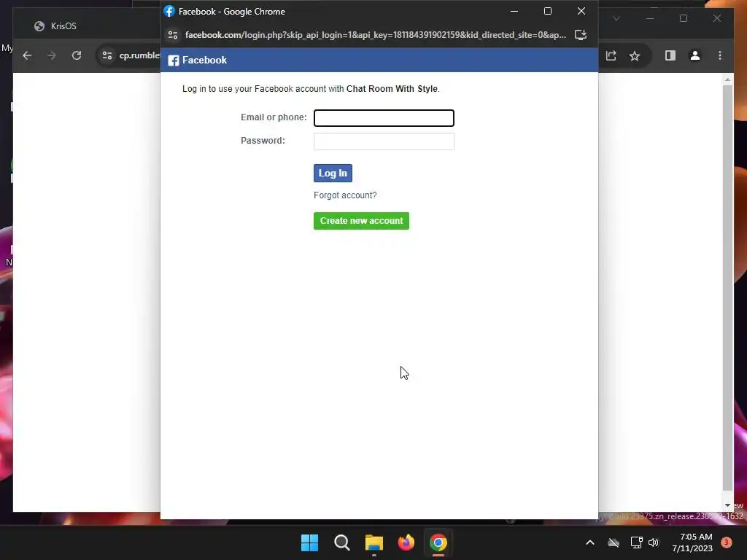Click the background Chrome vertical scrollbar
747x560 pixels.
coord(727,287)
